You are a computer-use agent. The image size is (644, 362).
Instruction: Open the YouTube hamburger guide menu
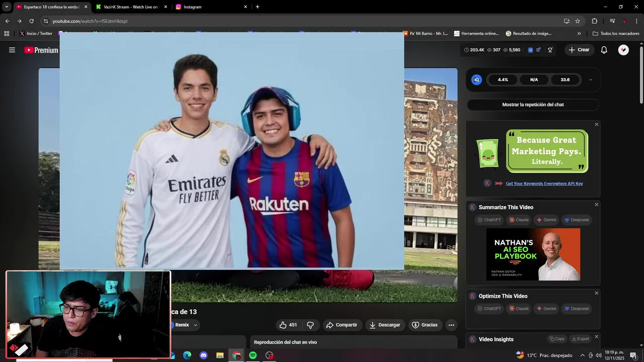[12, 50]
